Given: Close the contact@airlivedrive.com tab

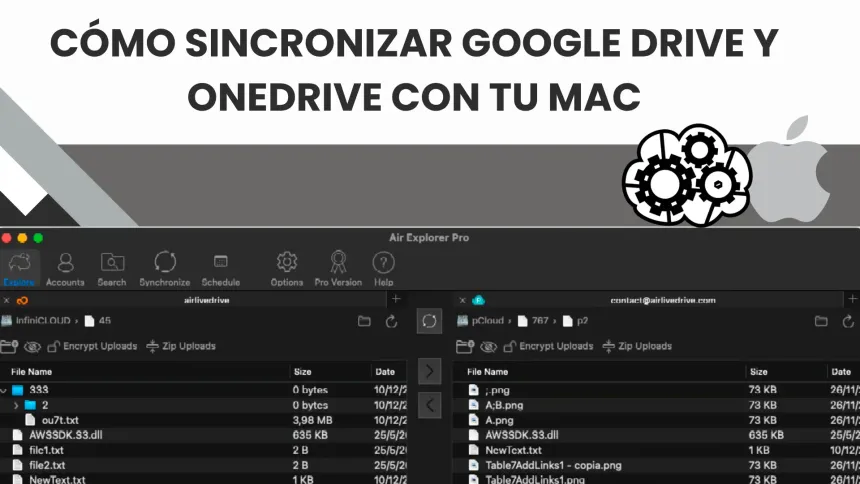Looking at the screenshot, I should coord(462,300).
